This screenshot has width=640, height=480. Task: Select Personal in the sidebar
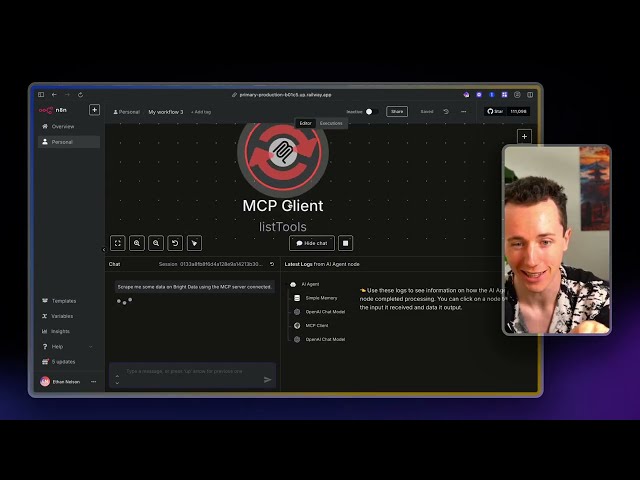[69, 142]
